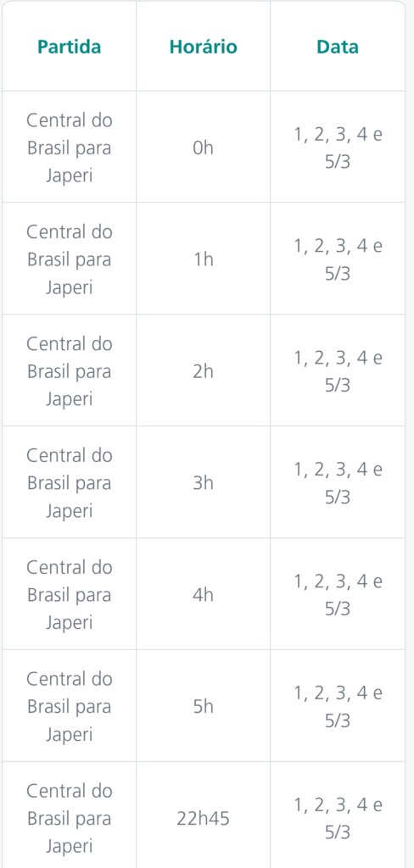Click the route cell in the 0h row
The height and width of the screenshot is (868, 414).
pyautogui.click(x=70, y=147)
